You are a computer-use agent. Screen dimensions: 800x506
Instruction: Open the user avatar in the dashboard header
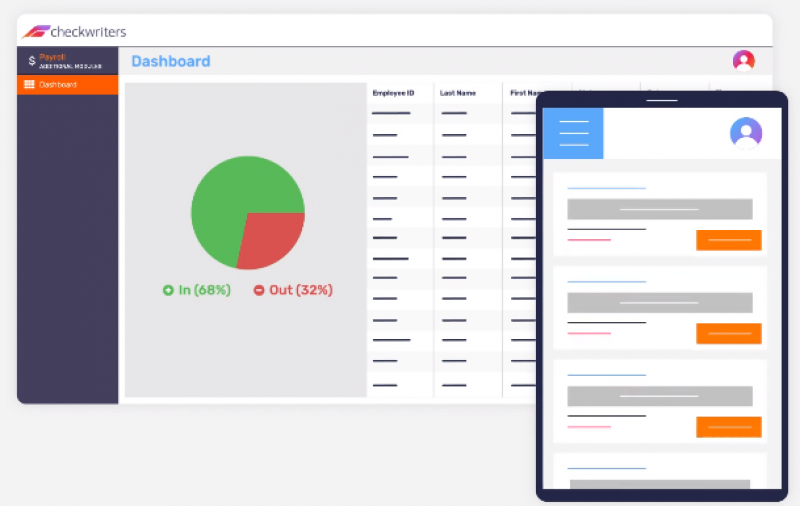click(743, 61)
